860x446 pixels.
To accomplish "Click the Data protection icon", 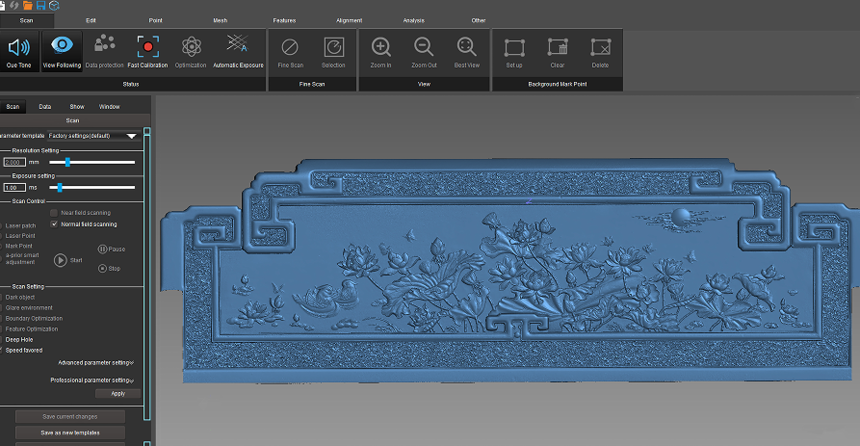I will (104, 44).
